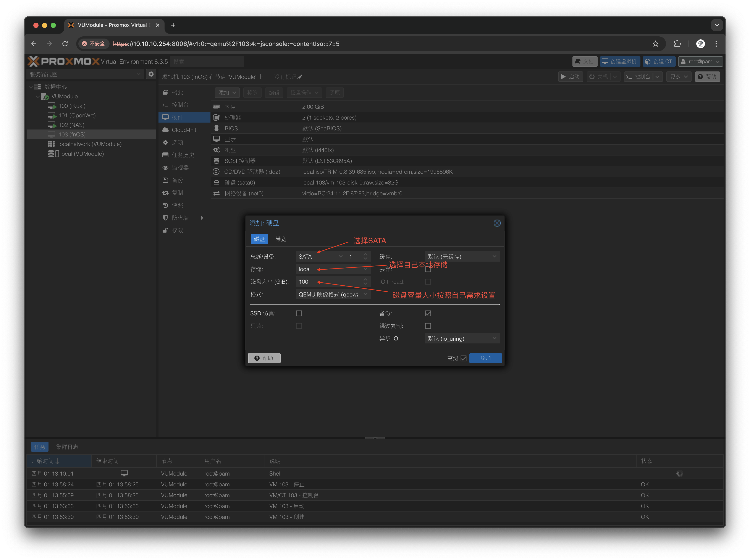Screen dimensions: 750x560
Task: Select local (VUModule) storage icon
Action: coord(52,154)
